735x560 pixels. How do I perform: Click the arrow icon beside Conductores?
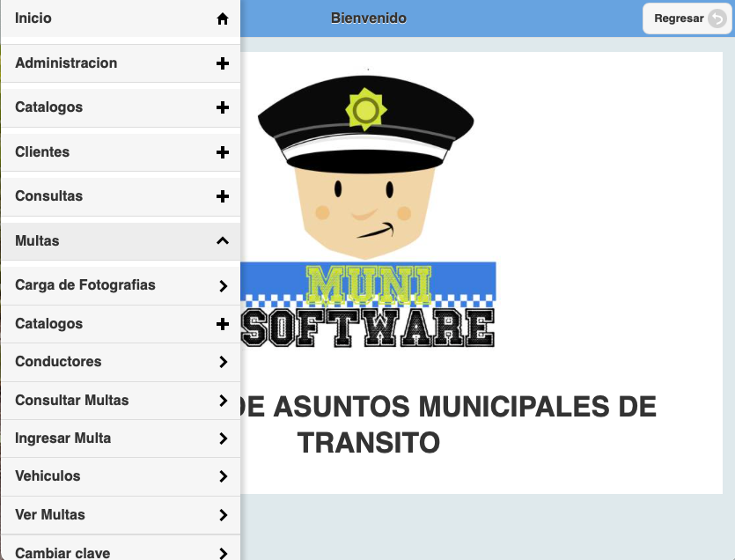(x=223, y=362)
